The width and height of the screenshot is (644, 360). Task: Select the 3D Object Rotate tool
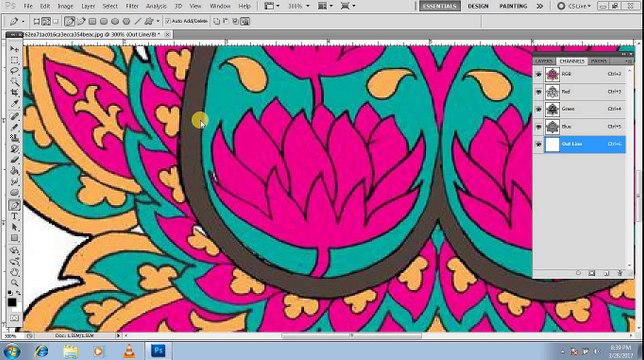coord(14,250)
